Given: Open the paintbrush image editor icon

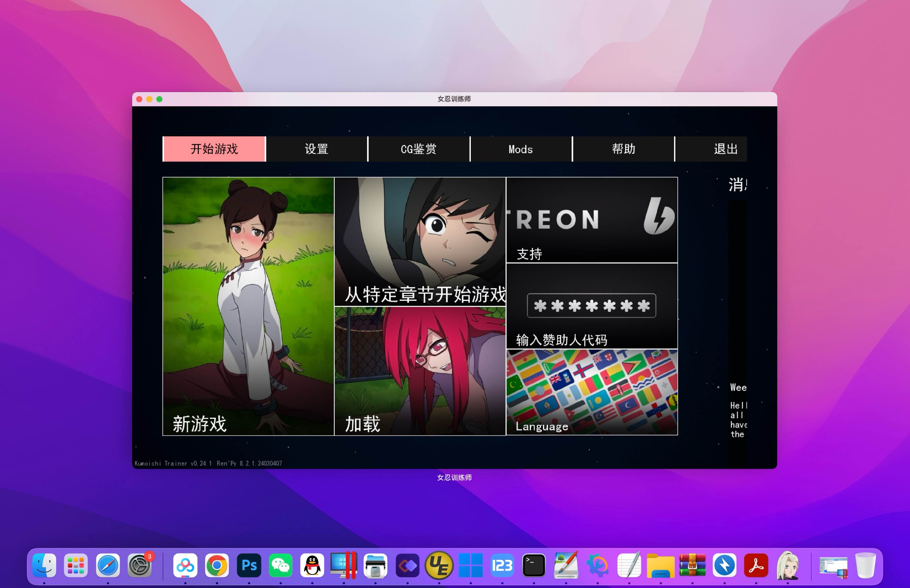Looking at the screenshot, I should [566, 565].
